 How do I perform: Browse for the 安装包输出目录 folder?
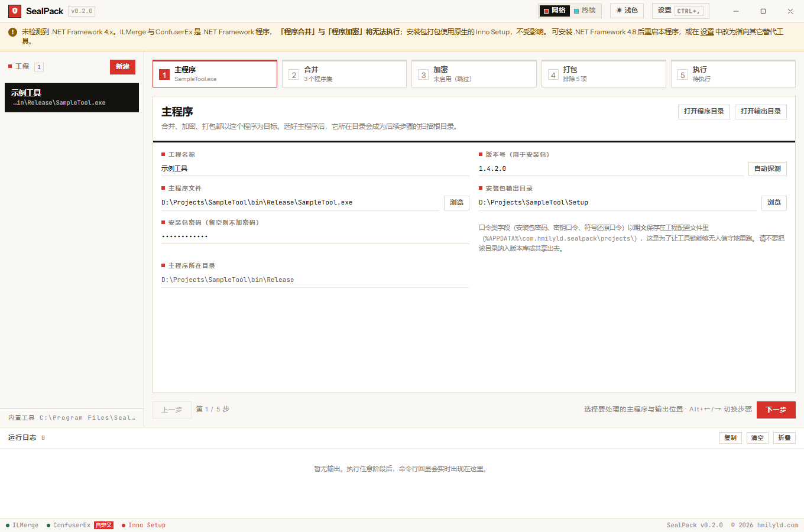(774, 203)
